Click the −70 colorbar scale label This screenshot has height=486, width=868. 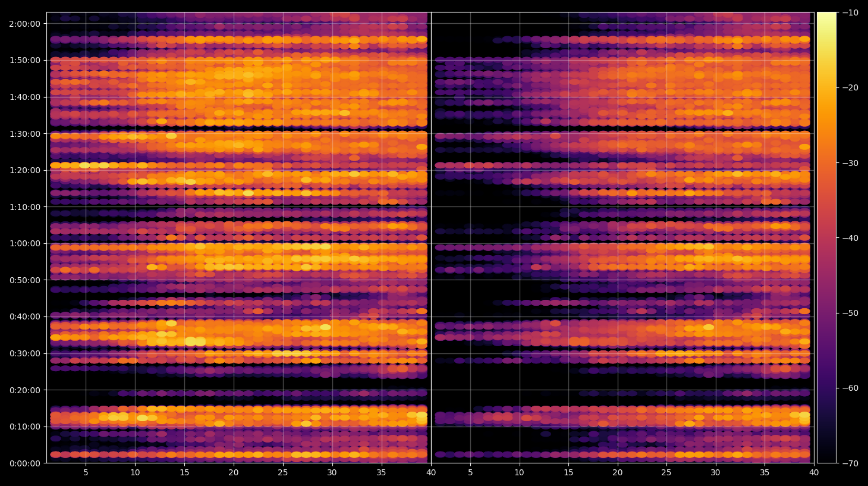pyautogui.click(x=850, y=463)
